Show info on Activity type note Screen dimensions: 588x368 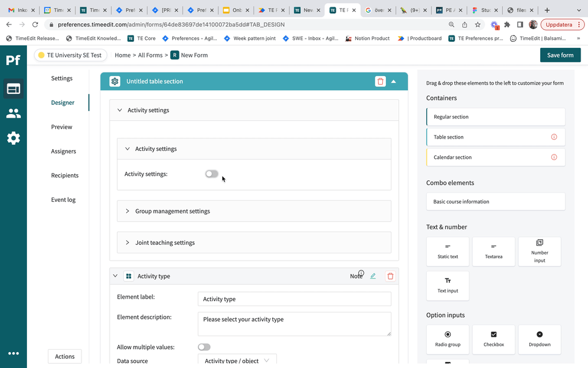click(x=361, y=273)
